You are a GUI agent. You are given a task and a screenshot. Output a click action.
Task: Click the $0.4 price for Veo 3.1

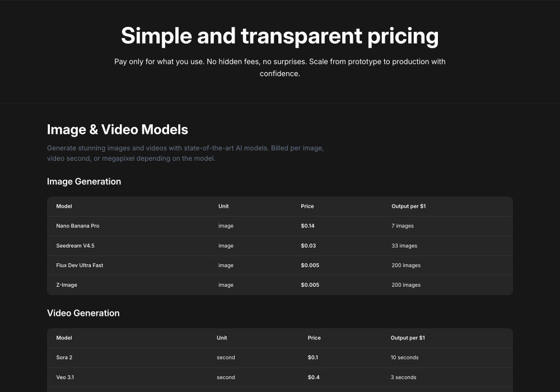(x=314, y=377)
